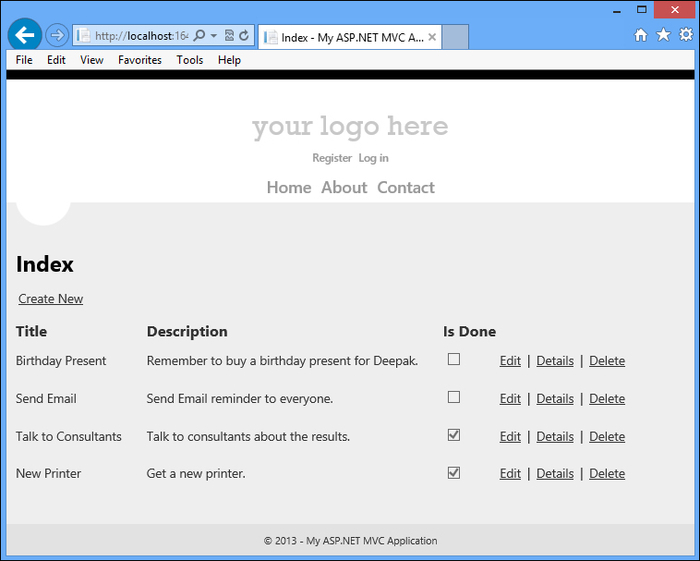Viewport: 700px width, 561px height.
Task: Close the Index - My ASP.NET MVC tab
Action: coord(432,37)
